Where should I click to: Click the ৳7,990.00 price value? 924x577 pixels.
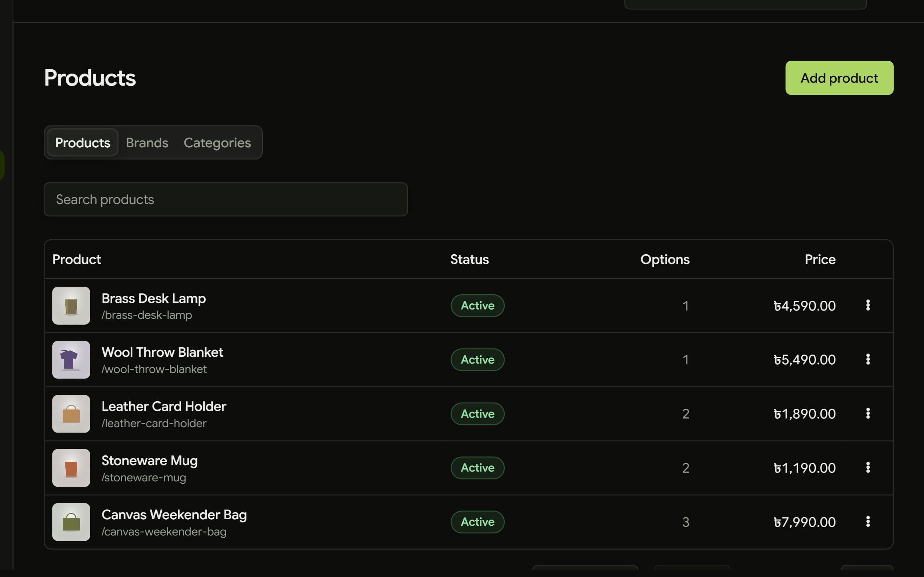coord(804,522)
